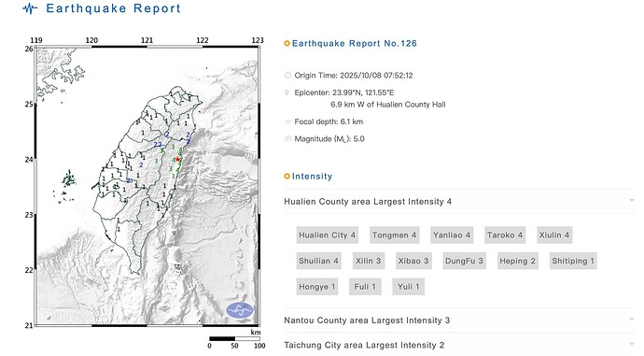
Task: Select the Shuilian 4 station tag
Action: coord(318,261)
